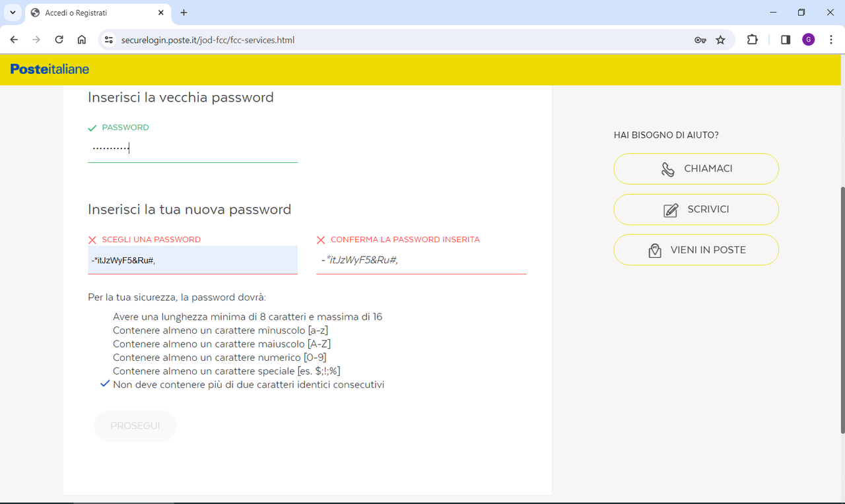845x504 pixels.
Task: Click the Prosegui button
Action: tap(135, 426)
